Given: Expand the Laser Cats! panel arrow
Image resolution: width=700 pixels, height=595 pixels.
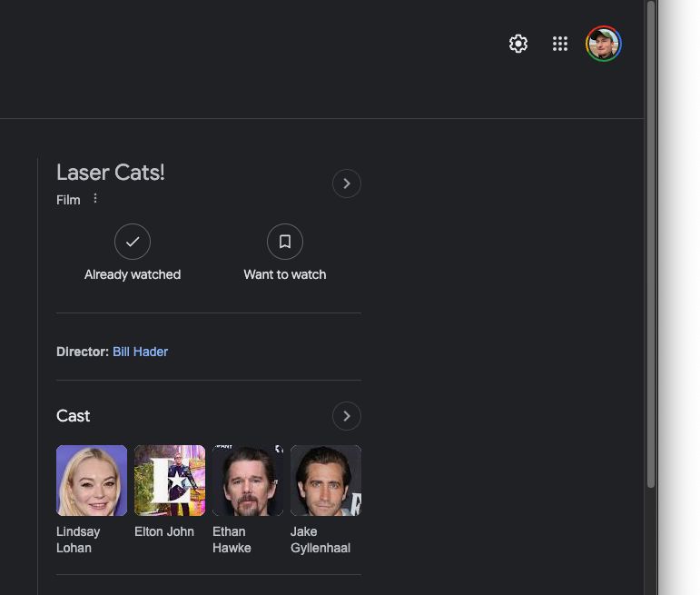Looking at the screenshot, I should (x=346, y=183).
